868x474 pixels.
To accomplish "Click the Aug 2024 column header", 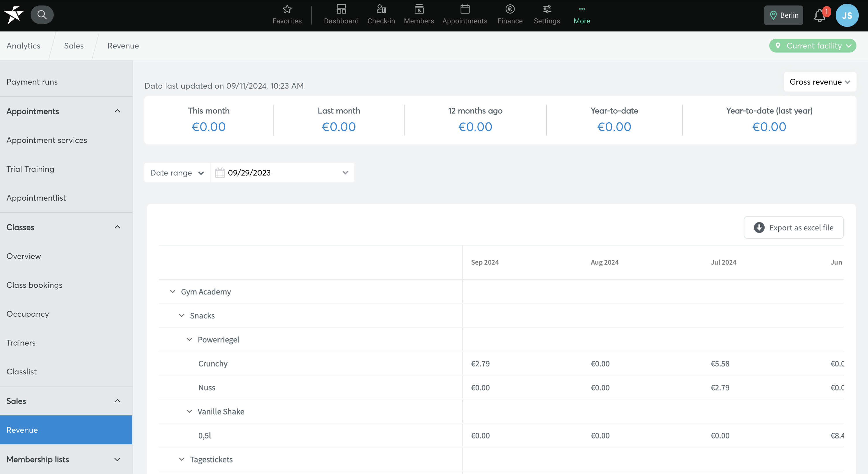I will (x=604, y=262).
